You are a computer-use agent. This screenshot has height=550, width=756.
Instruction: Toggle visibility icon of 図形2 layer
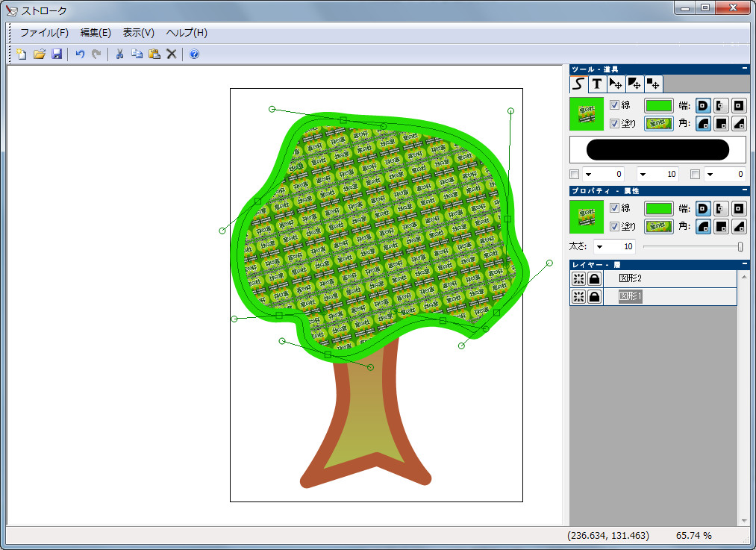click(x=578, y=278)
